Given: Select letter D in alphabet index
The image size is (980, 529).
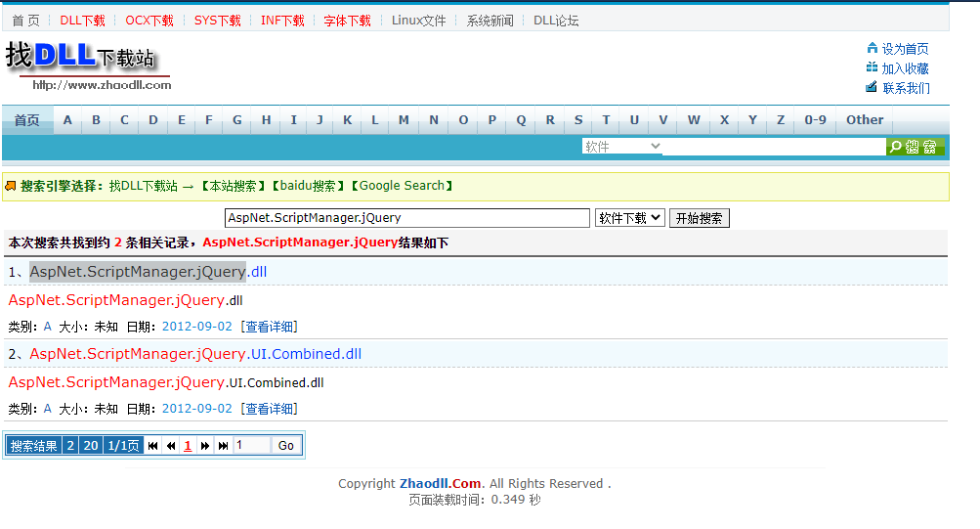Looking at the screenshot, I should pyautogui.click(x=153, y=120).
